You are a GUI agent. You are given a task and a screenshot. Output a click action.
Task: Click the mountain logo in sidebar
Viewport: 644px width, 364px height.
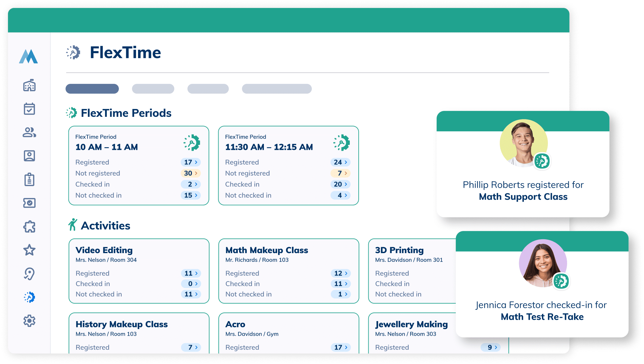click(28, 56)
